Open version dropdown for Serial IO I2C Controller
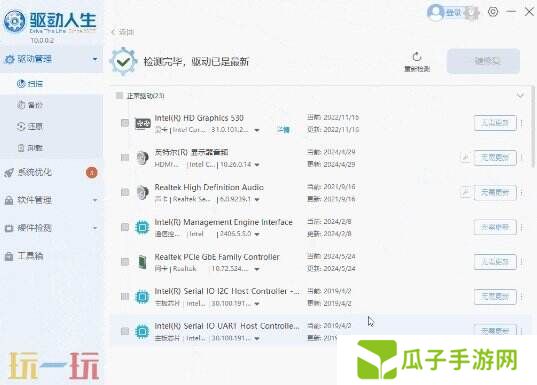537x385 pixels. click(x=257, y=304)
